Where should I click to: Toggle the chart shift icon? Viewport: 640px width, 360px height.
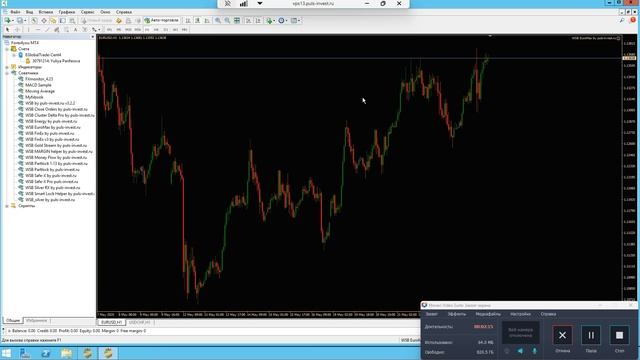point(258,20)
